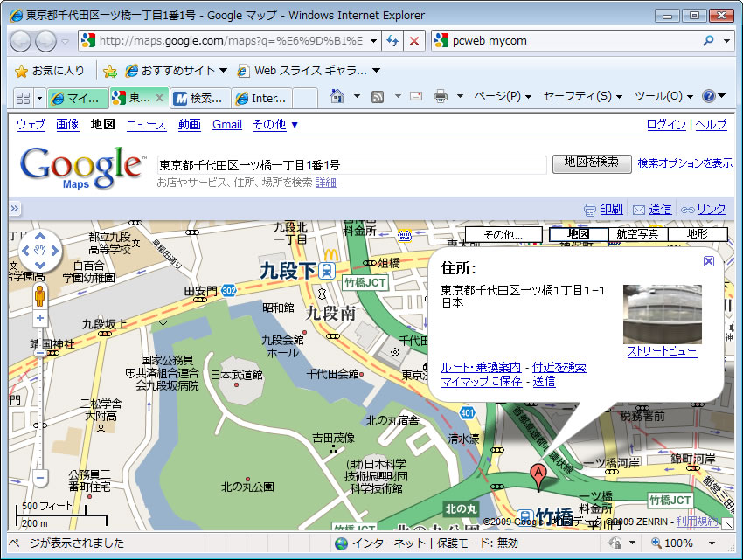Click マイマップに保存 link
Image resolution: width=743 pixels, height=560 pixels.
point(482,382)
